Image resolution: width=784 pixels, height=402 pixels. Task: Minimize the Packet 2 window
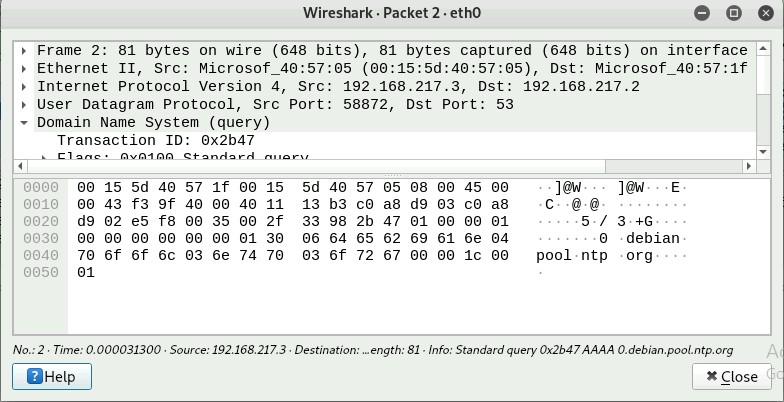click(702, 13)
